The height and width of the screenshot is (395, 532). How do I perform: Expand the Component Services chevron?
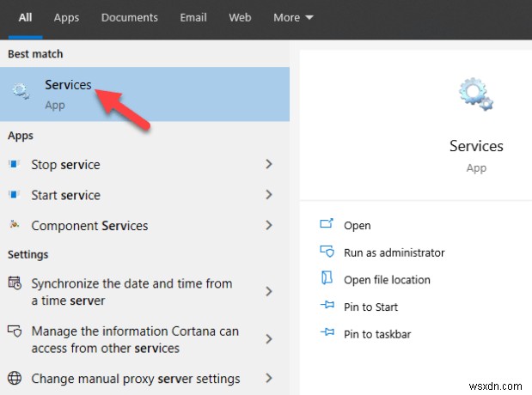pyautogui.click(x=269, y=226)
